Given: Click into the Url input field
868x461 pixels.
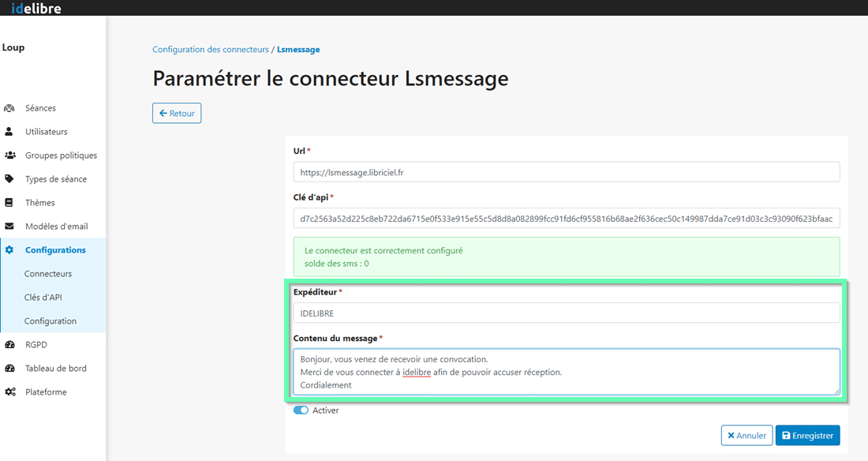Looking at the screenshot, I should click(x=566, y=172).
